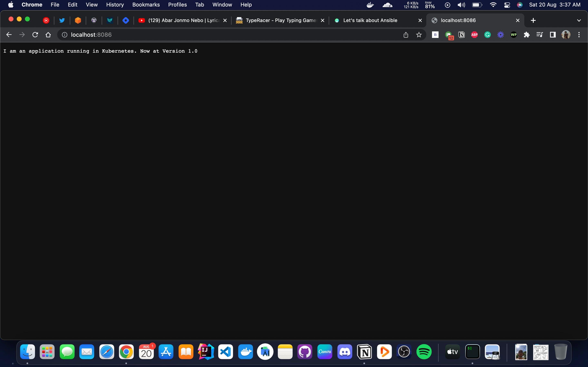Open the Grammarly extension
Image resolution: width=588 pixels, height=367 pixels.
coord(487,34)
